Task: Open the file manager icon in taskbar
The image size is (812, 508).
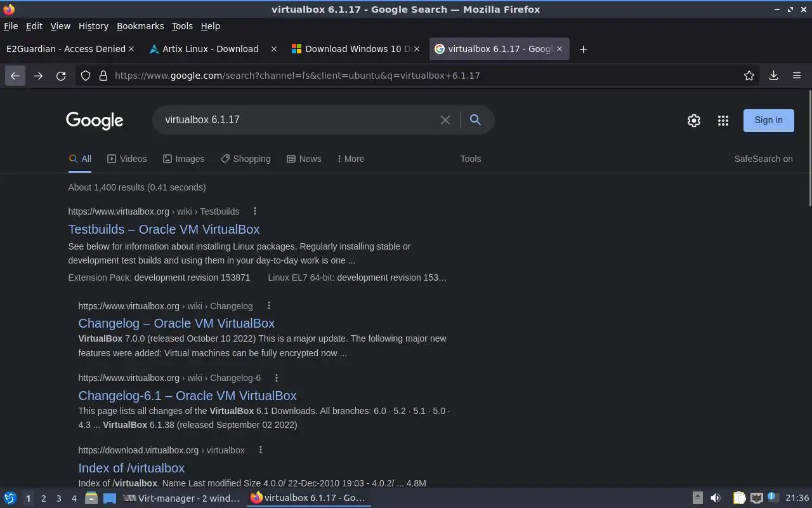Action: tap(91, 498)
